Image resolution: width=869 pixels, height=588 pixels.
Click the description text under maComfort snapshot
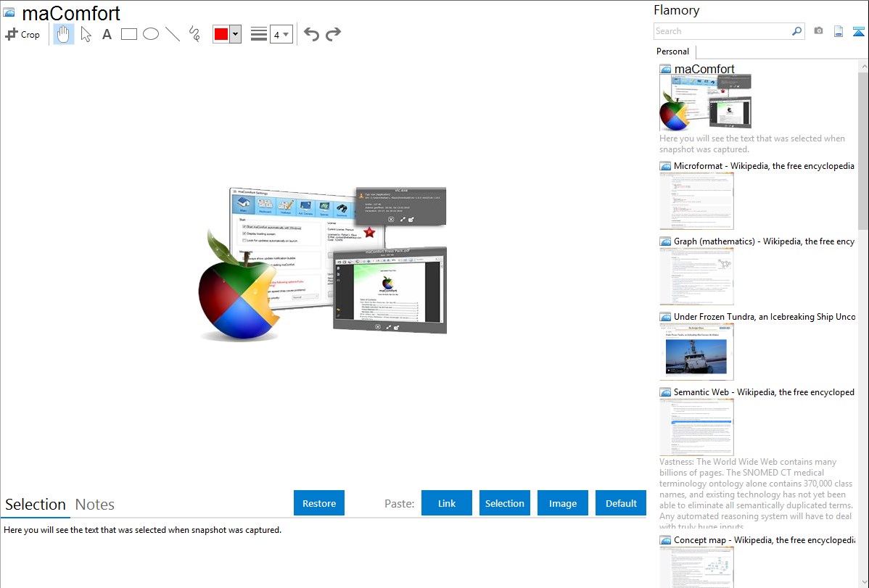(752, 144)
